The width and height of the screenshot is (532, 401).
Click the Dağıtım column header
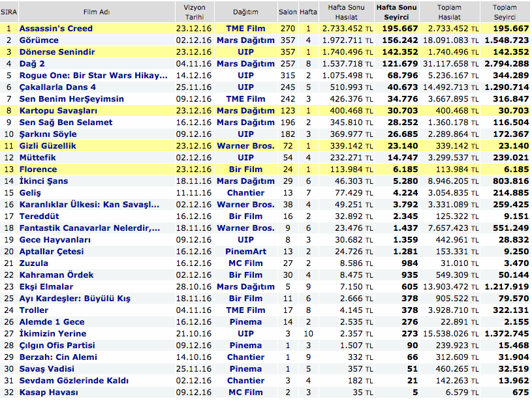245,12
